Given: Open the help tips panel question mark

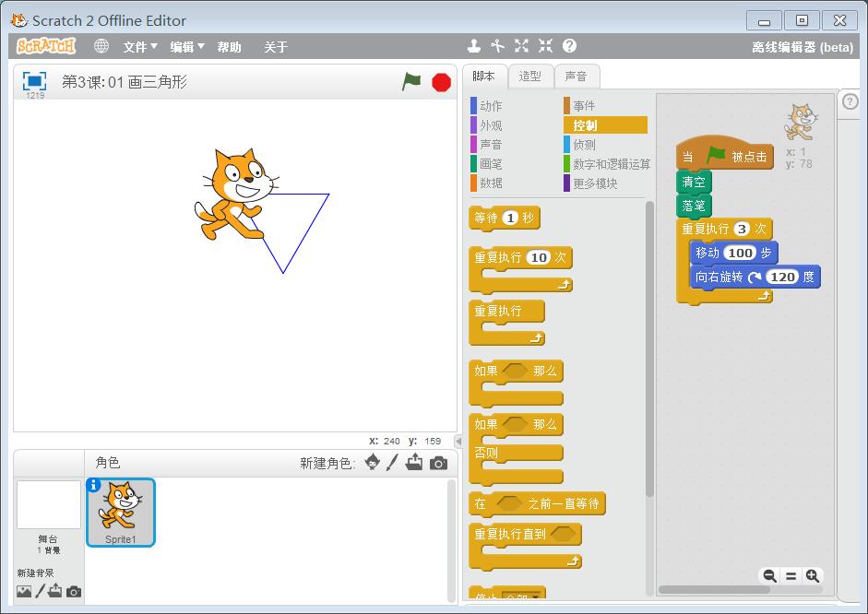Looking at the screenshot, I should pos(850,101).
